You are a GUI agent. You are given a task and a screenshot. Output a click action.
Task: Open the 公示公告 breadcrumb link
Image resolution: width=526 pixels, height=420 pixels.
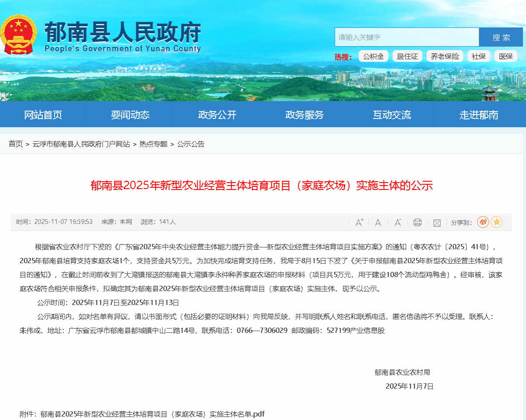(x=191, y=144)
